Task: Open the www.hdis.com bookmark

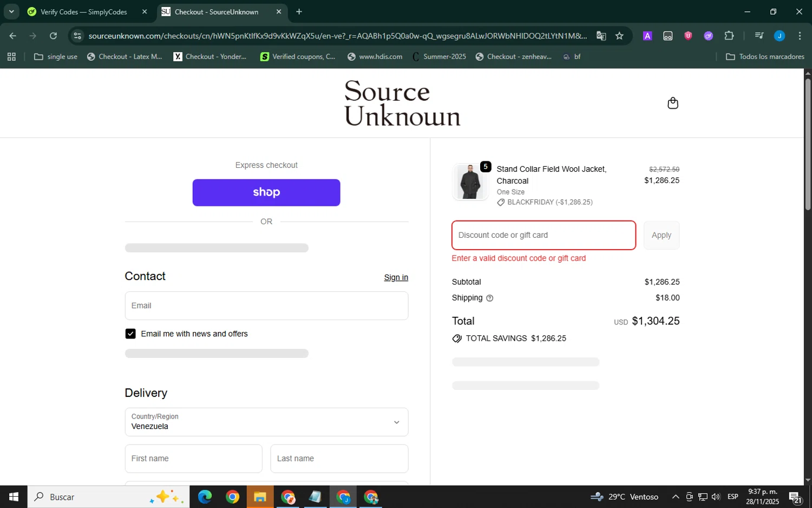Action: click(375, 56)
